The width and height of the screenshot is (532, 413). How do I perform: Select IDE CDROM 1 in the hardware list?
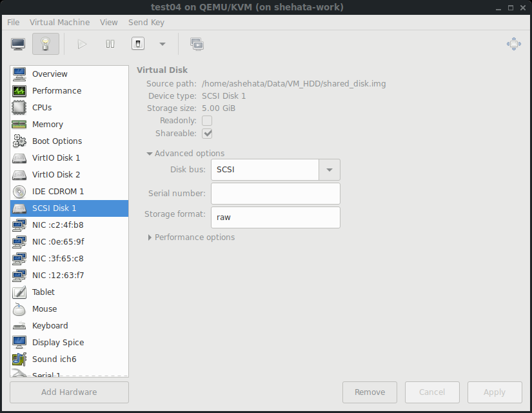click(x=58, y=192)
